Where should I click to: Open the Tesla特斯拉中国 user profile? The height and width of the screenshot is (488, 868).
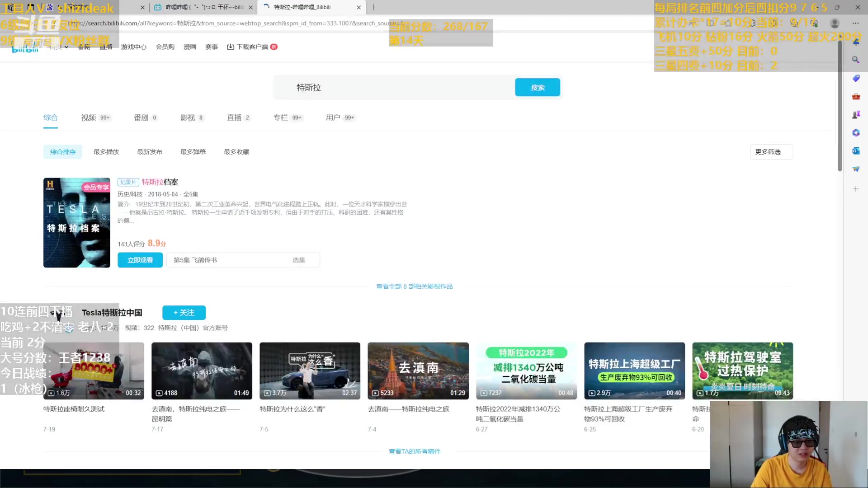(x=112, y=313)
